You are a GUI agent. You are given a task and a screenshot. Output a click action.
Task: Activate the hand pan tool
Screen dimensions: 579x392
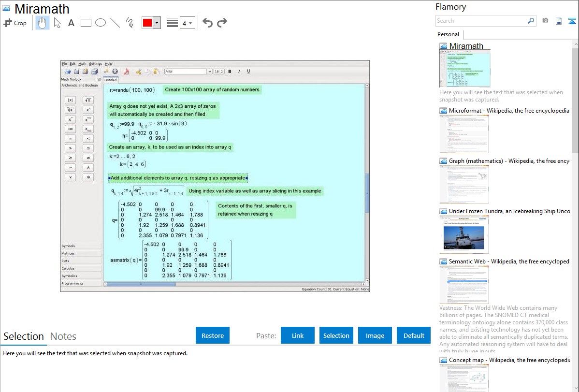(43, 23)
